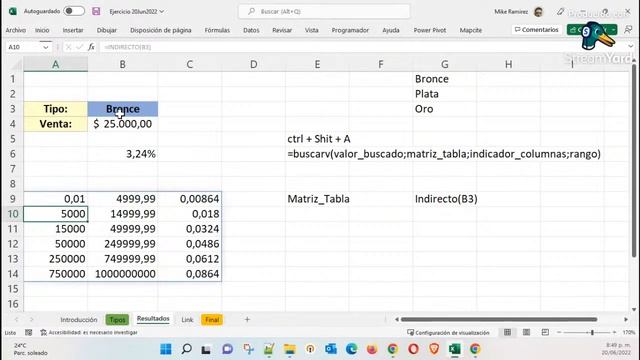The image size is (640, 360).
Task: Open the Windows Start menu
Action: (166, 349)
